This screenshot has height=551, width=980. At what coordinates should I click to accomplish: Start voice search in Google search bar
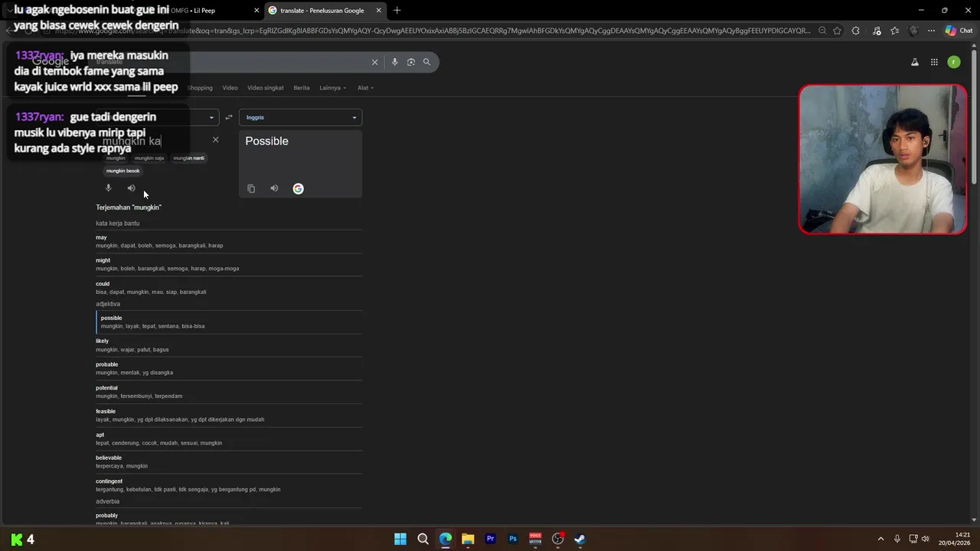click(x=394, y=62)
